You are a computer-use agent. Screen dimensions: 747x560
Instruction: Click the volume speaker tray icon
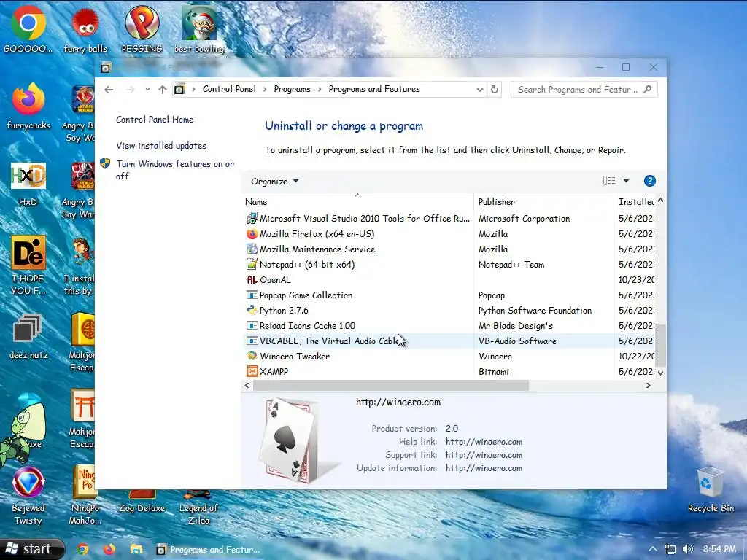point(687,549)
